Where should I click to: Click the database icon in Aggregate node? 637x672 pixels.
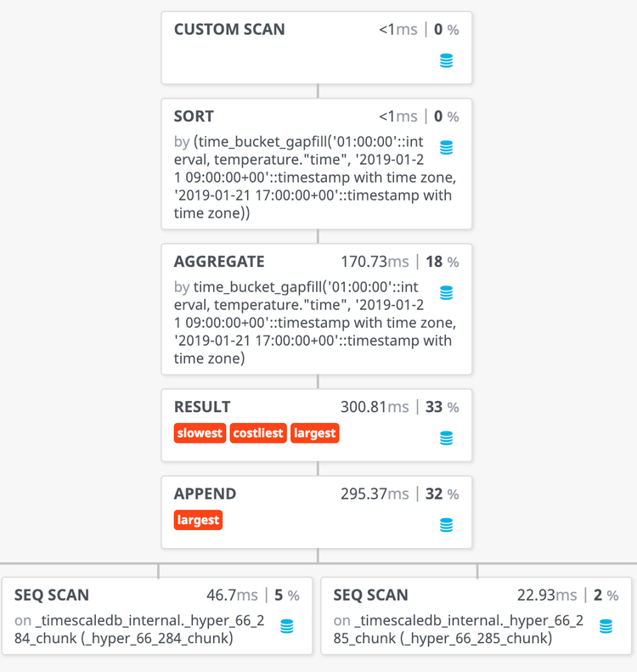coord(447,293)
